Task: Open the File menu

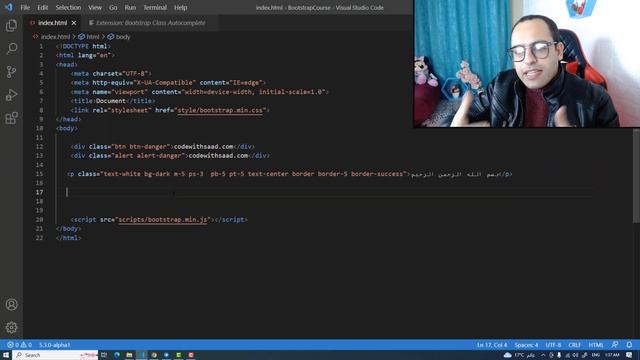Action: tap(25, 7)
